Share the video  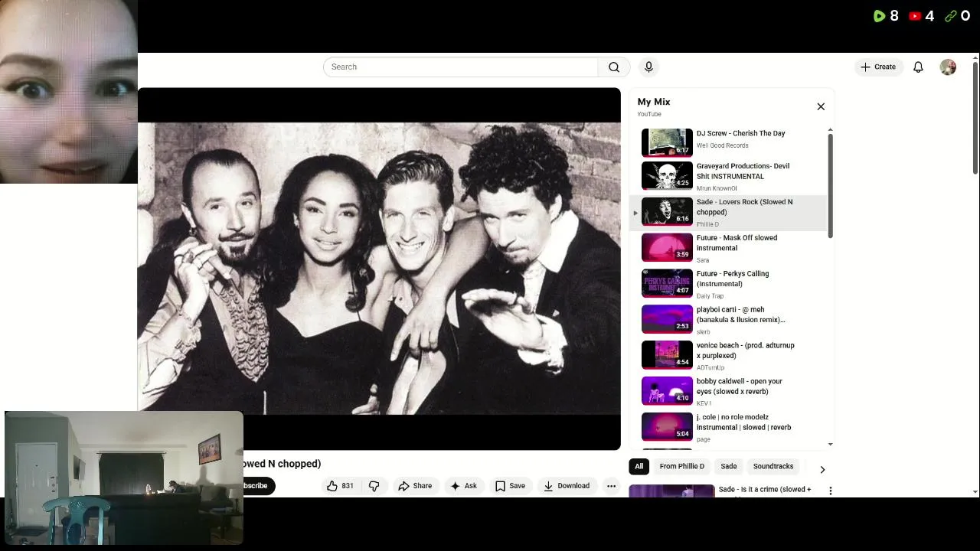415,486
